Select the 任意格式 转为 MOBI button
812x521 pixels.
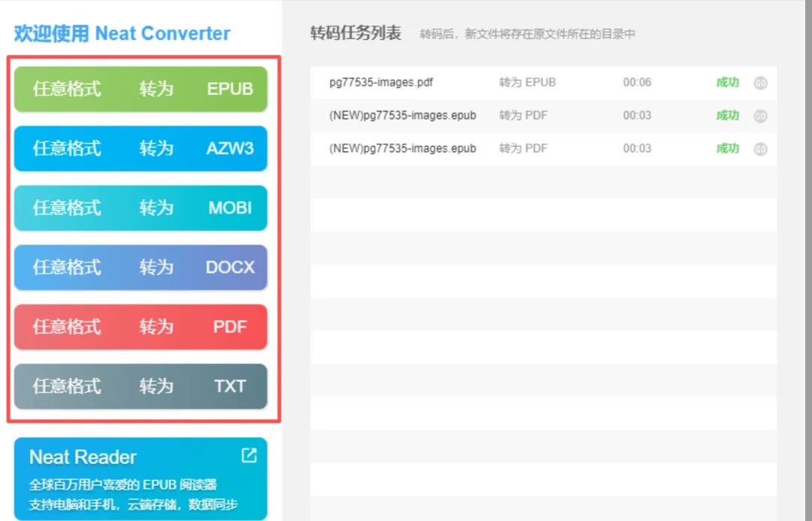click(x=141, y=207)
